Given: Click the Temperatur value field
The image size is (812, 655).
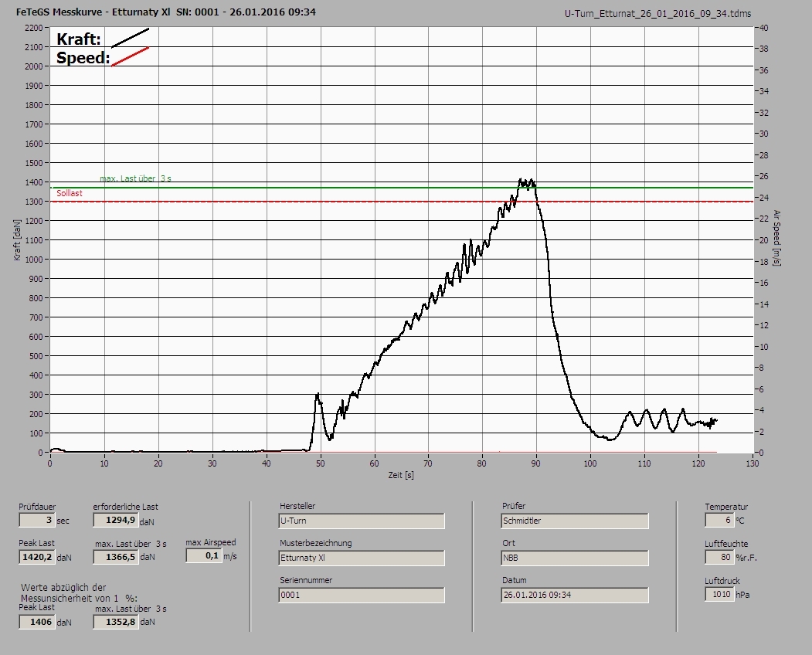Looking at the screenshot, I should pos(719,520).
